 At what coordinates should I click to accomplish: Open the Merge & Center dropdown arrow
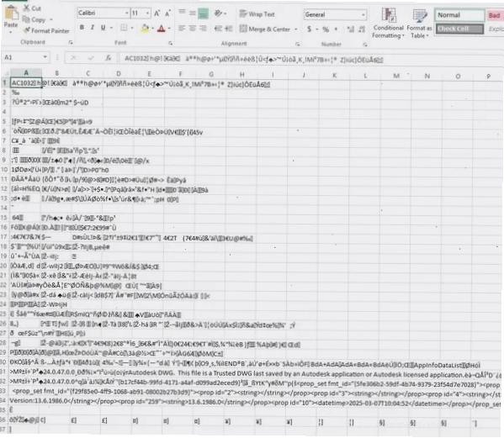295,29
